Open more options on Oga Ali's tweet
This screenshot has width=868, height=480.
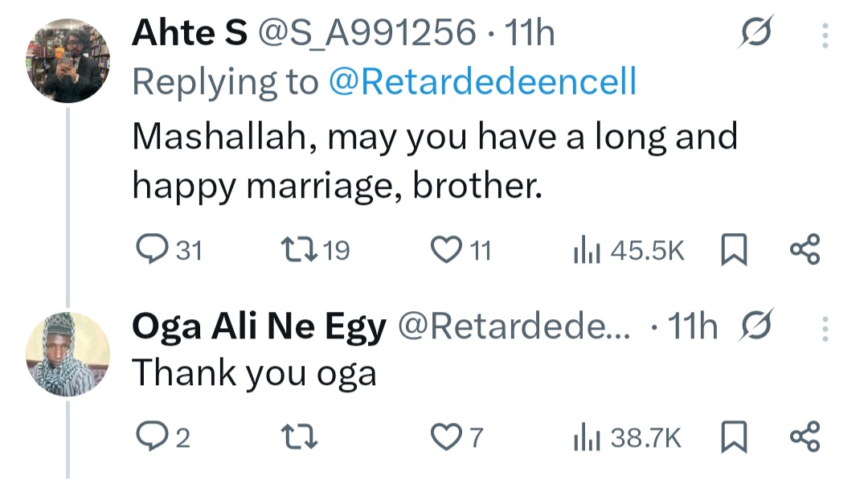click(x=825, y=328)
